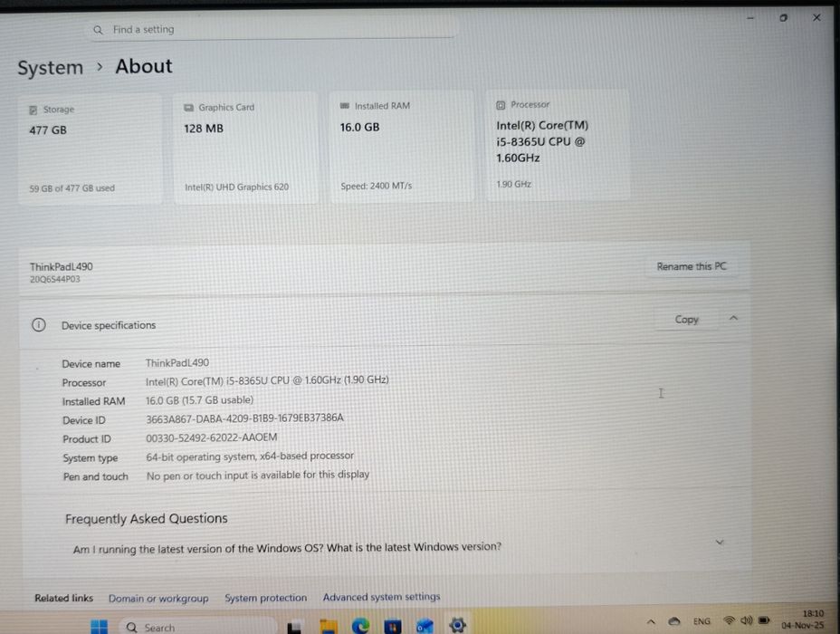Screen dimensions: 840x634
Task: Click the Device specifications info icon
Action: point(39,325)
